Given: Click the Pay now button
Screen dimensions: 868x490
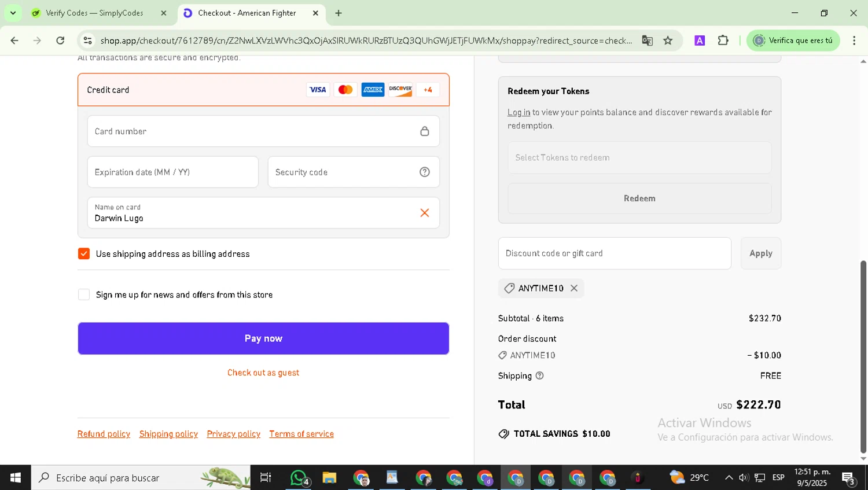Looking at the screenshot, I should (263, 338).
